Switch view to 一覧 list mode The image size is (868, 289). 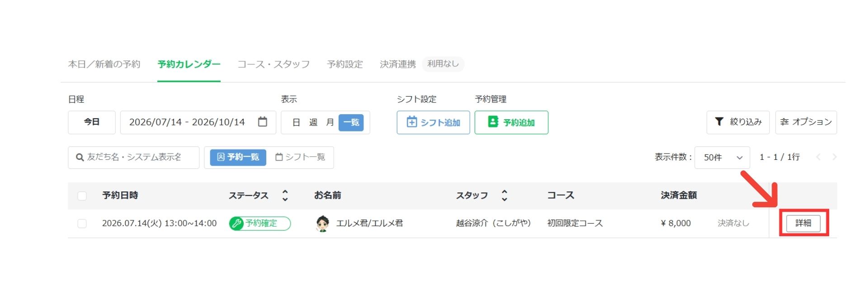(351, 122)
